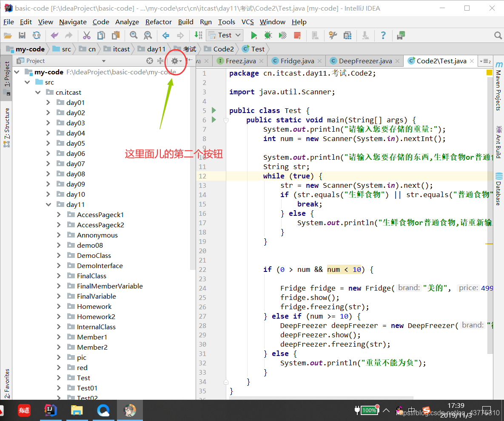Screen dimensions: 504x421
Task: Run with coverage icon
Action: point(282,35)
